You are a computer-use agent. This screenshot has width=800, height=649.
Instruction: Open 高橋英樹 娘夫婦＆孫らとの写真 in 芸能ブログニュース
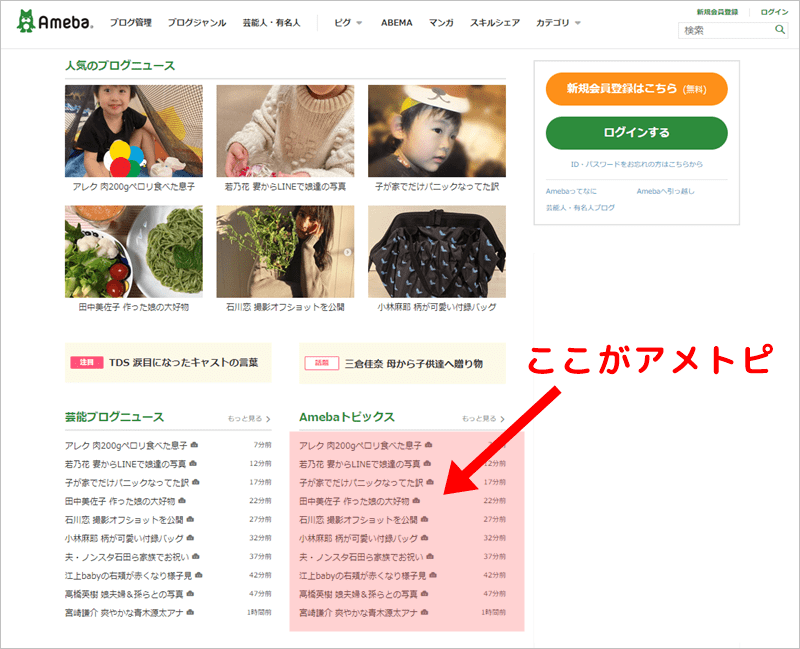(124, 594)
